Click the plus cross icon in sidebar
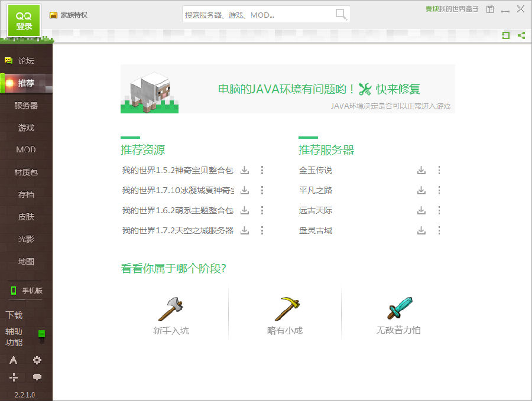 coord(13,377)
